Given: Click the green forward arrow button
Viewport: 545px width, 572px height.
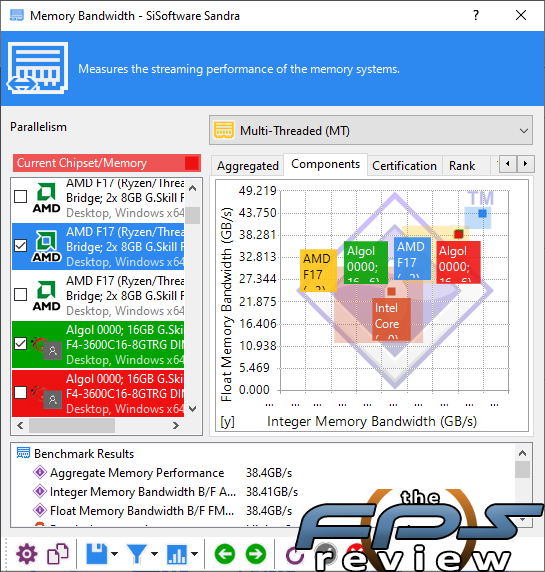Looking at the screenshot, I should 256,554.
